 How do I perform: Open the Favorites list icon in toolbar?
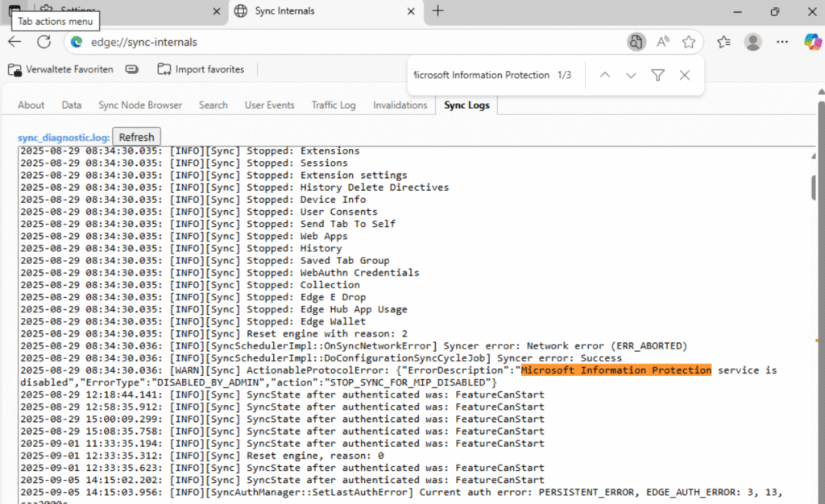coord(723,42)
